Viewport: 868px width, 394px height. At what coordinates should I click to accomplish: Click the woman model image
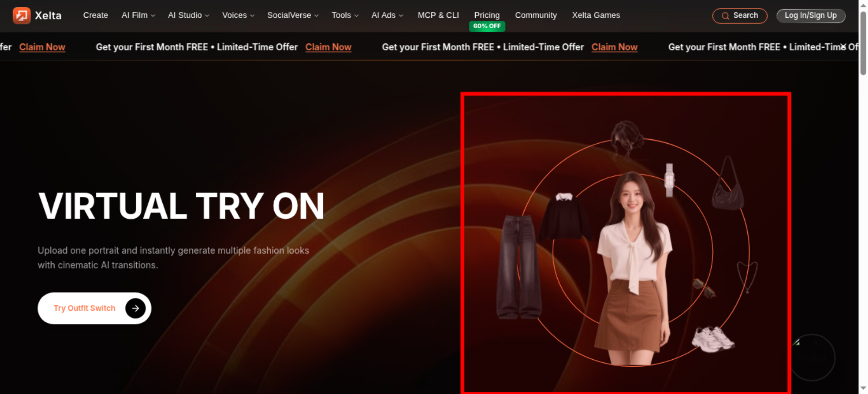pyautogui.click(x=634, y=269)
